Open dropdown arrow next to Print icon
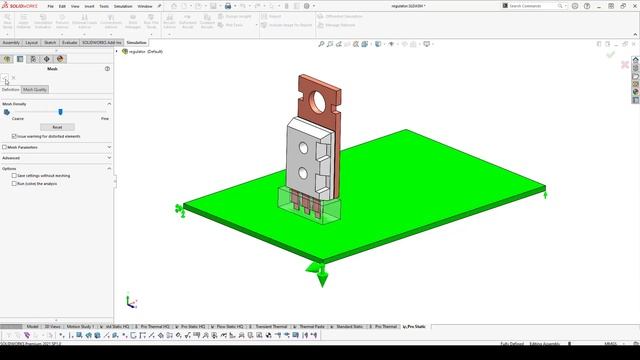 (x=235, y=6)
